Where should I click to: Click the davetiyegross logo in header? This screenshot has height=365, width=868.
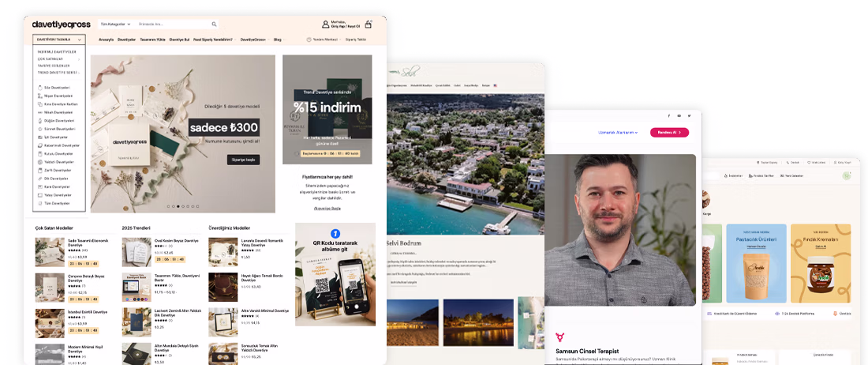pos(61,24)
